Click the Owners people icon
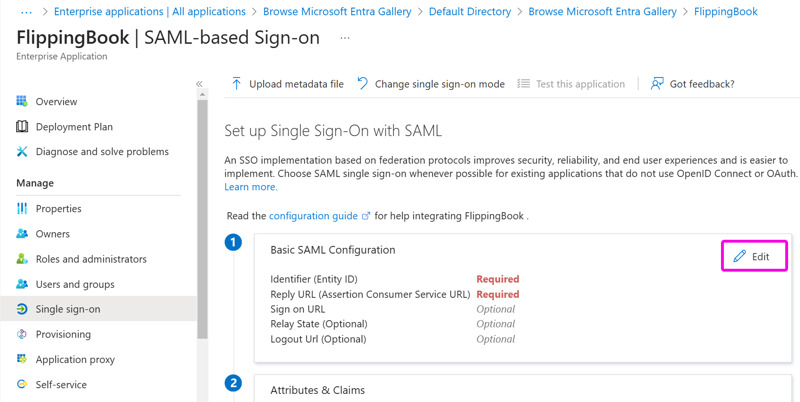 [22, 234]
